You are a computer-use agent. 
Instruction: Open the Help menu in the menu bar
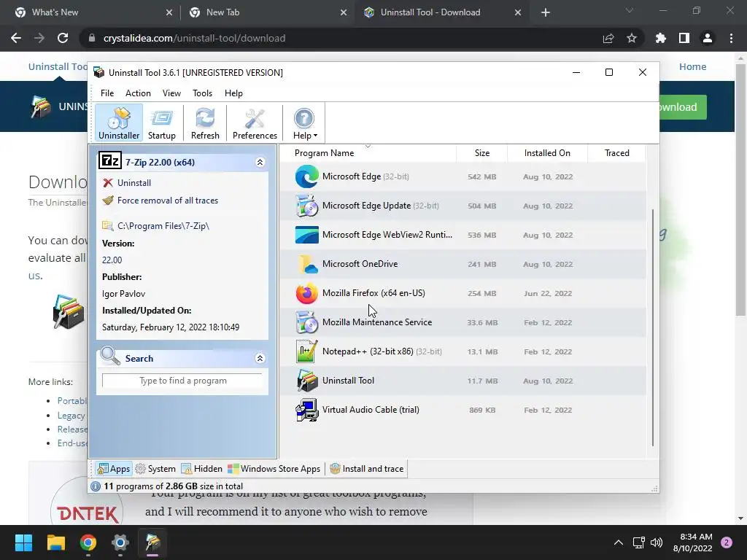click(233, 93)
